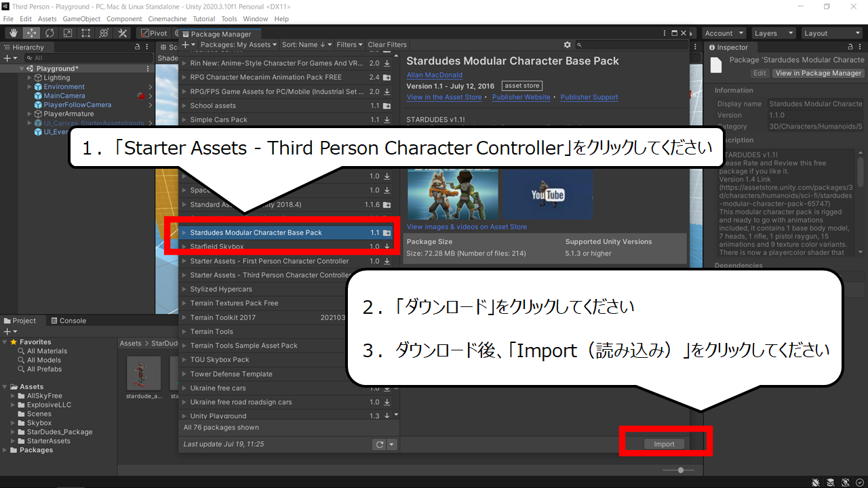Open the Cinemachine menu
The height and width of the screenshot is (488, 868).
coord(167,19)
